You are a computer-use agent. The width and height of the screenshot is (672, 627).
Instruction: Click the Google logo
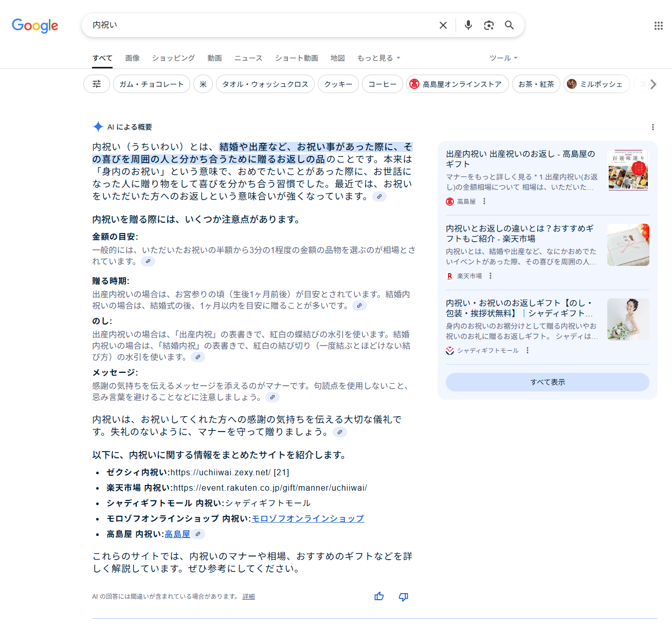pos(35,26)
